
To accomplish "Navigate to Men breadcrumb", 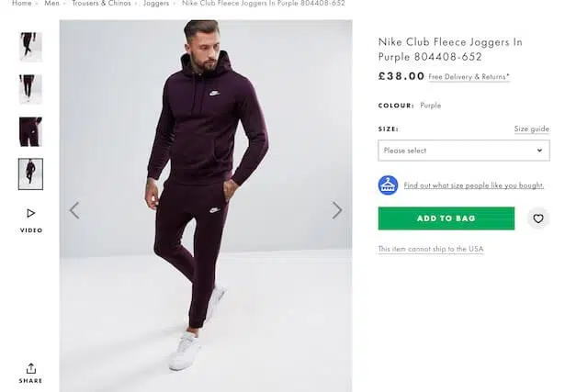I will click(x=51, y=4).
